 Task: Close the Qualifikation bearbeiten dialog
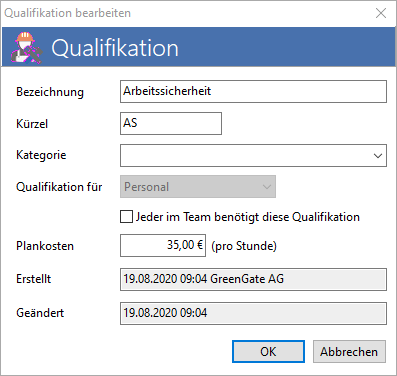pyautogui.click(x=381, y=13)
